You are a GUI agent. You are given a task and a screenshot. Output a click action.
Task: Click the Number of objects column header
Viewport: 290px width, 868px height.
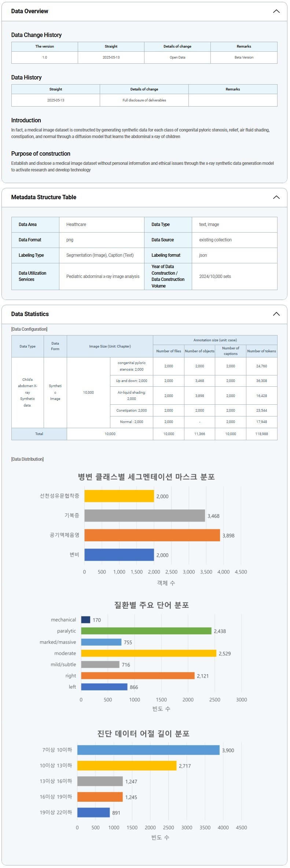(x=199, y=351)
